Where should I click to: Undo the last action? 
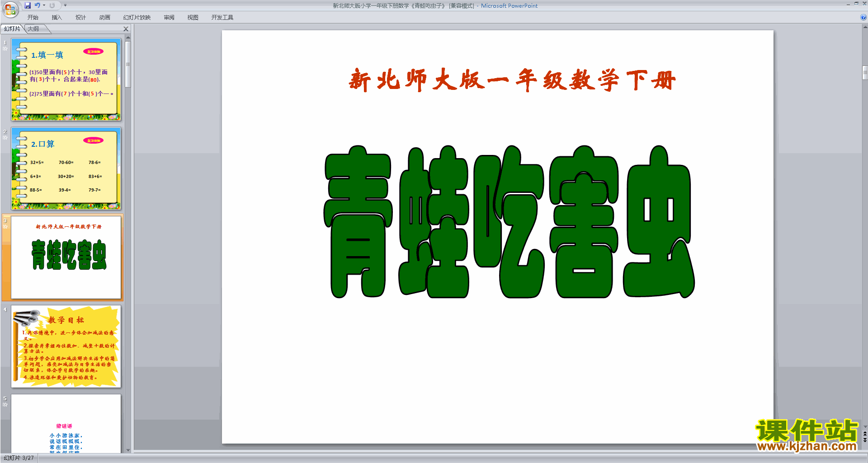(x=38, y=5)
